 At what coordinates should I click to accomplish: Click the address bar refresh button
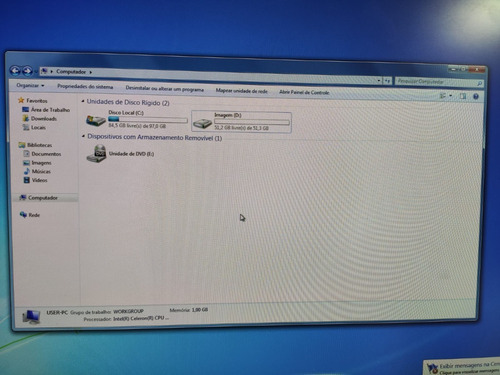tap(387, 81)
